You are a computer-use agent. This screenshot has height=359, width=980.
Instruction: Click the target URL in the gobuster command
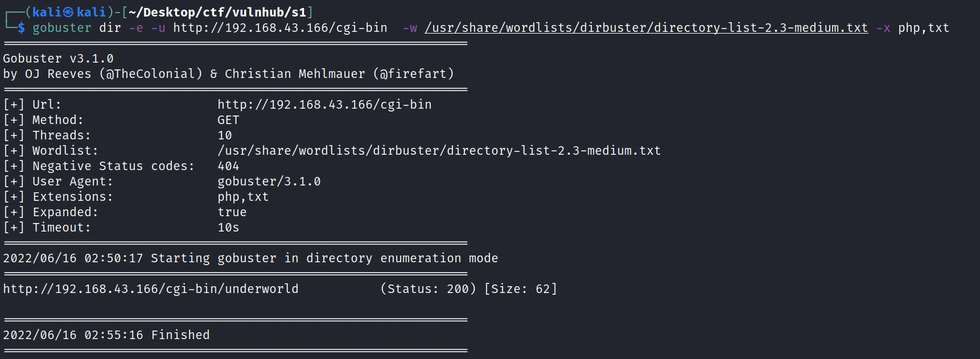280,28
